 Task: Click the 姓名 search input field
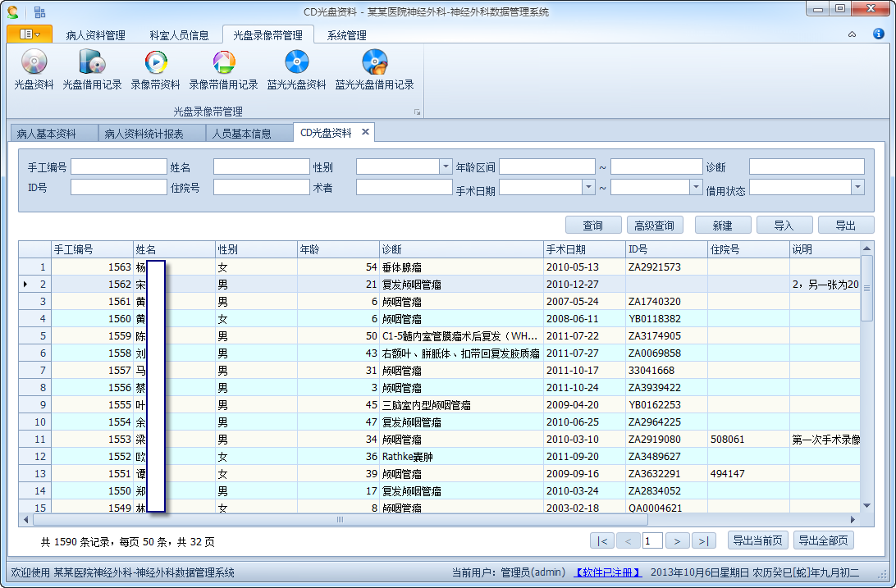(x=261, y=166)
